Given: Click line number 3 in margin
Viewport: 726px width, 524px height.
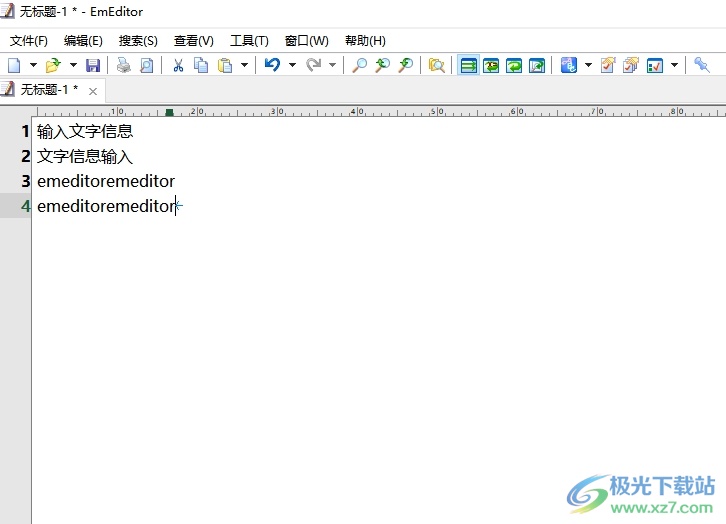Looking at the screenshot, I should point(25,181).
